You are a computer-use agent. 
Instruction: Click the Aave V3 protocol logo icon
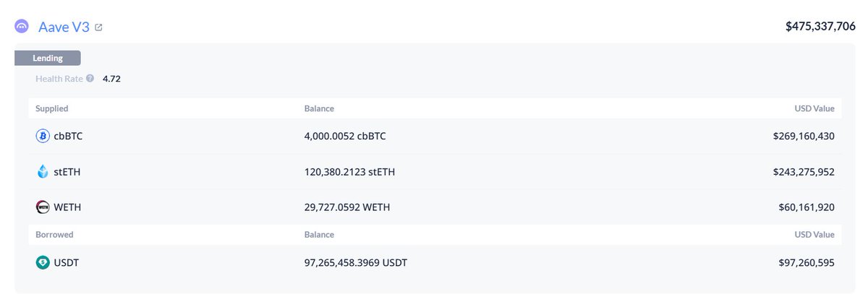22,27
